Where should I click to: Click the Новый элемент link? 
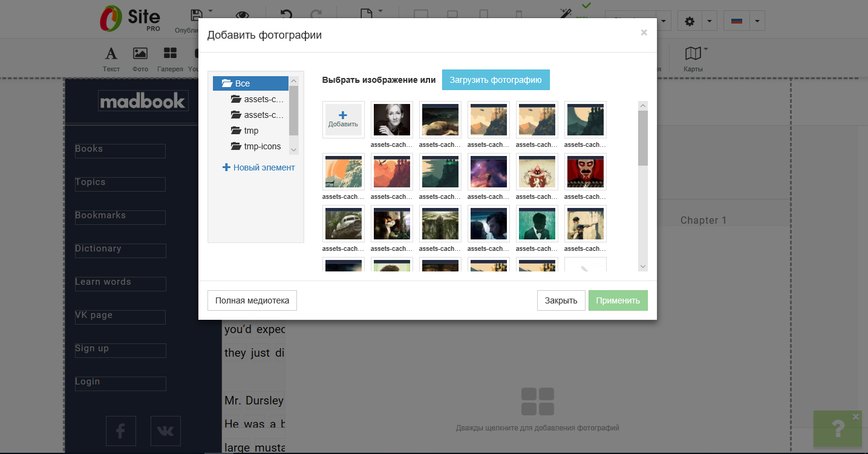[259, 167]
